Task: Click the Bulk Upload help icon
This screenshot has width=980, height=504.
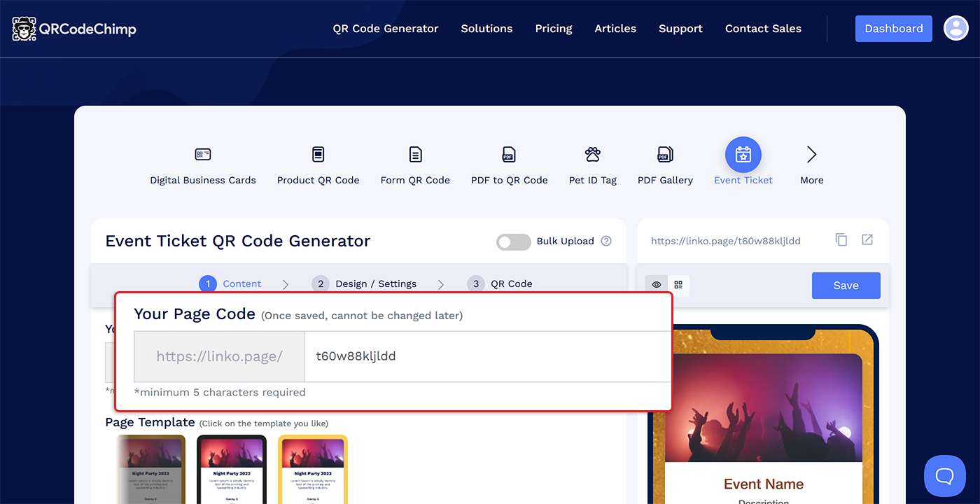Action: tap(606, 241)
